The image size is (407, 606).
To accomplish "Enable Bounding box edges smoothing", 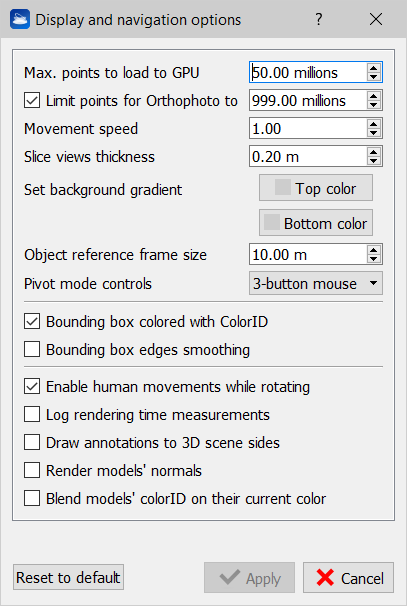I will [32, 349].
